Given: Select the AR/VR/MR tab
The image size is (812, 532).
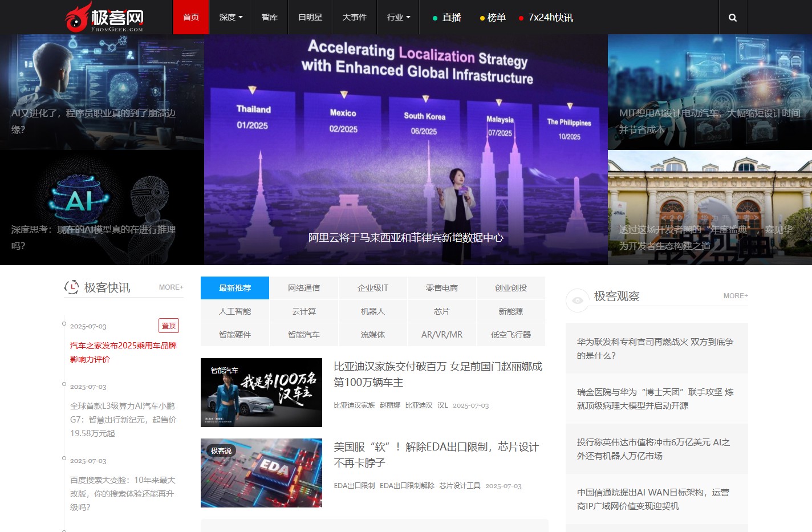Looking at the screenshot, I should (x=442, y=335).
